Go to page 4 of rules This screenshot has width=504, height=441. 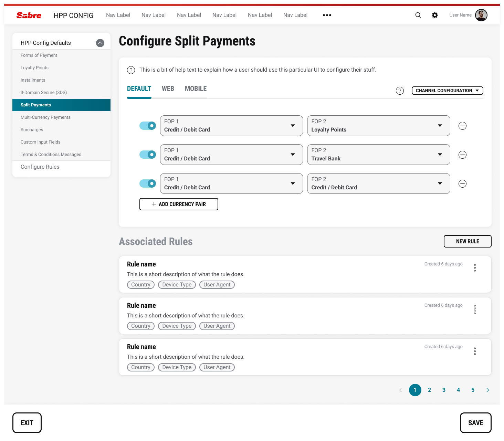click(459, 390)
